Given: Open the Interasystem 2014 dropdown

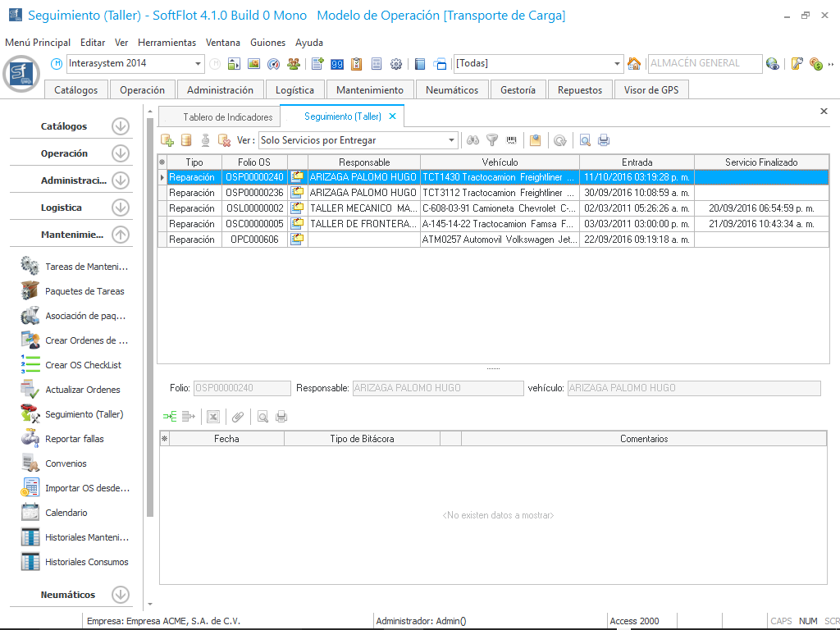Looking at the screenshot, I should point(199,64).
